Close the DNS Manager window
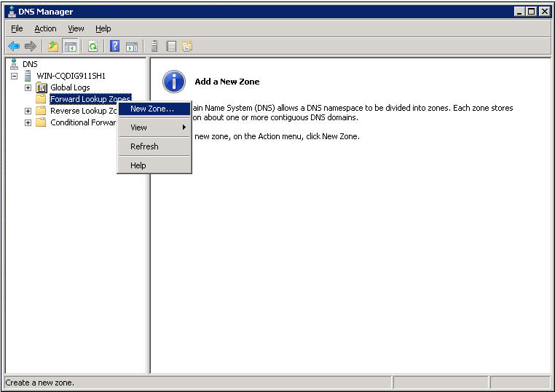Screen dimensions: 555x392 tap(544, 12)
